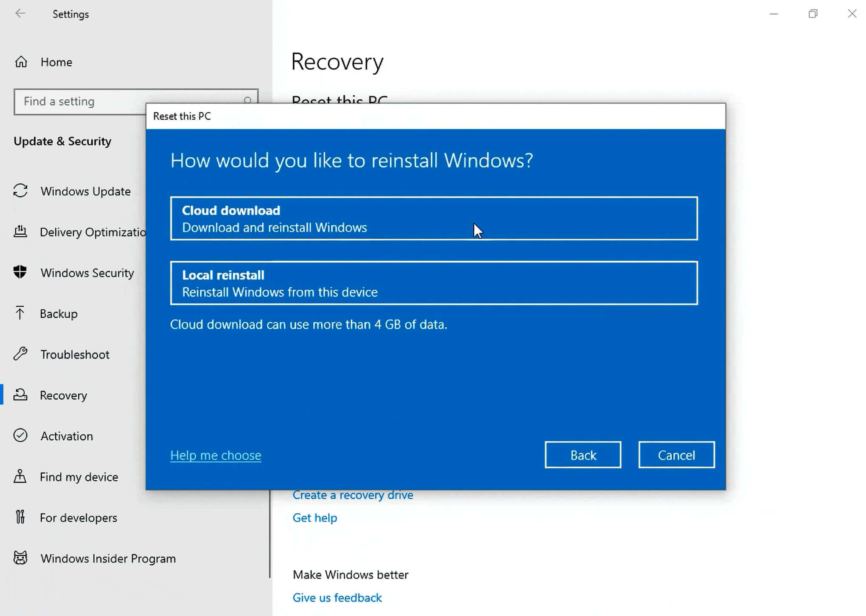The width and height of the screenshot is (866, 616).
Task: Click the Find my device icon
Action: [x=20, y=476]
